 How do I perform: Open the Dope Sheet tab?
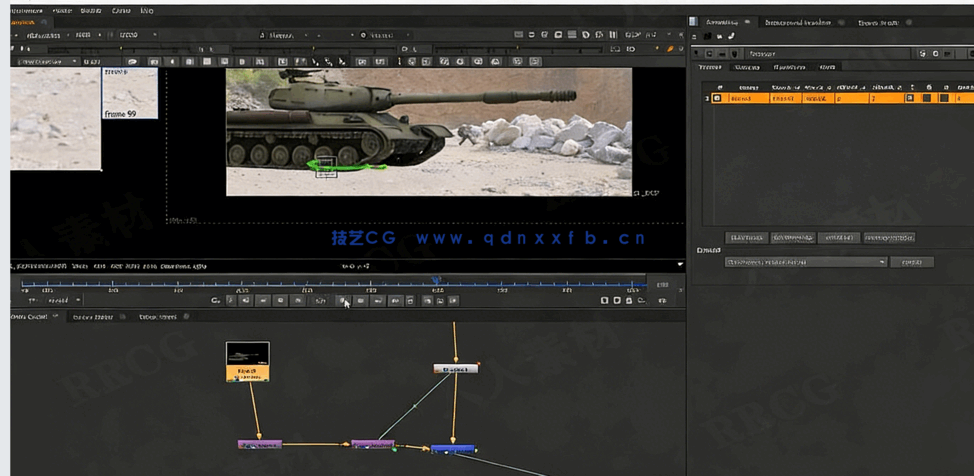click(x=158, y=317)
